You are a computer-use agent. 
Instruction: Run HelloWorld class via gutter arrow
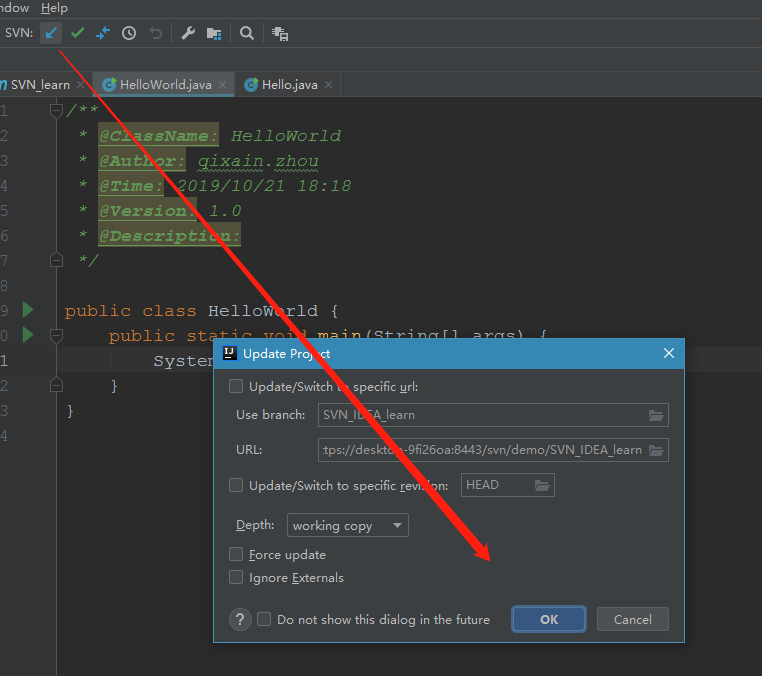coord(28,310)
